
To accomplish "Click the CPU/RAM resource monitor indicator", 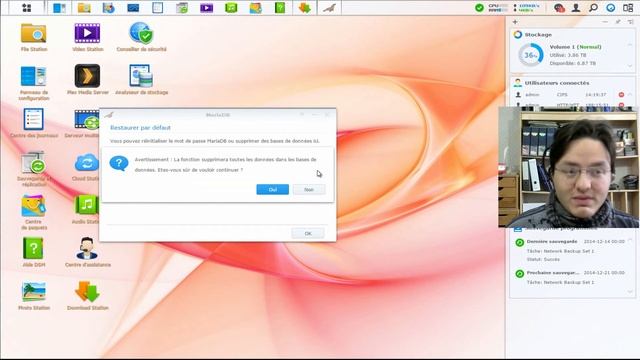I will click(498, 8).
